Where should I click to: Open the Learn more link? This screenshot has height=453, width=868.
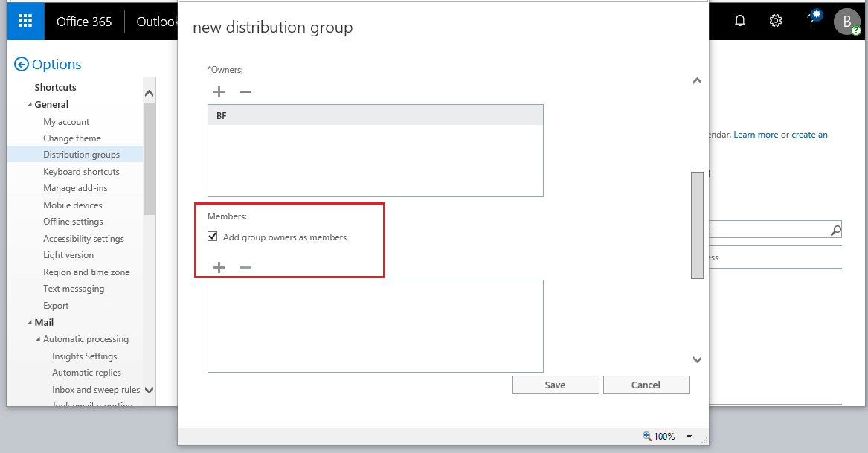[x=756, y=135]
